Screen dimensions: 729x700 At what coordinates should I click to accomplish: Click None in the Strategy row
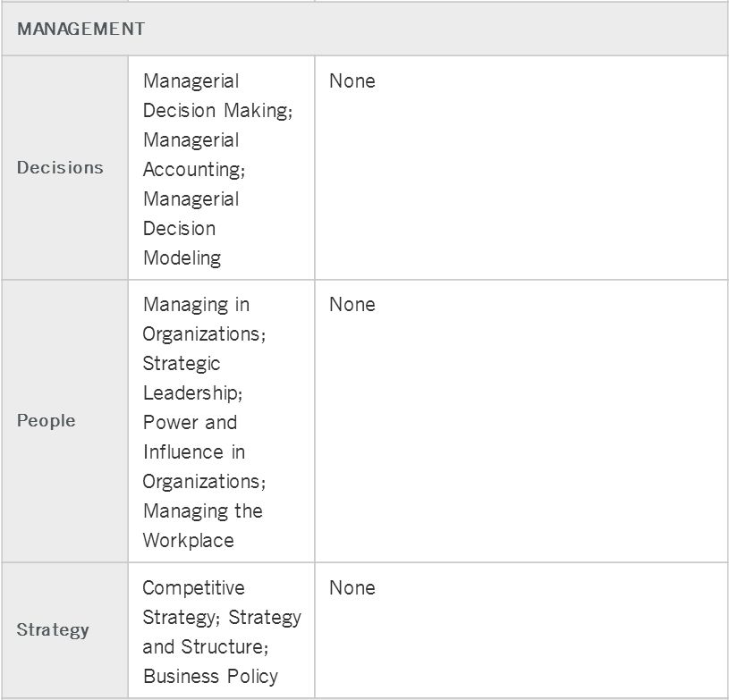(x=352, y=587)
